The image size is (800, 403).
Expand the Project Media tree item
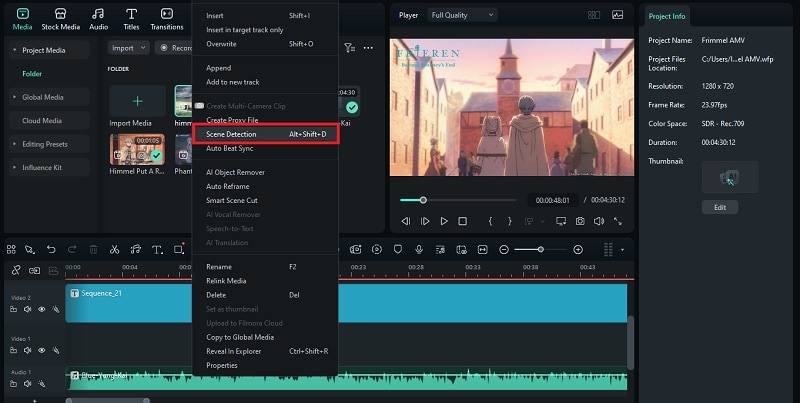tap(15, 50)
